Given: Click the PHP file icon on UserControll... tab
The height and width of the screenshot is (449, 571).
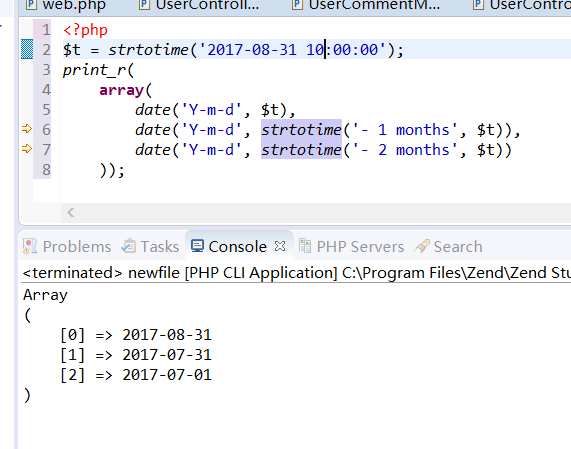Looking at the screenshot, I should coord(145,4).
